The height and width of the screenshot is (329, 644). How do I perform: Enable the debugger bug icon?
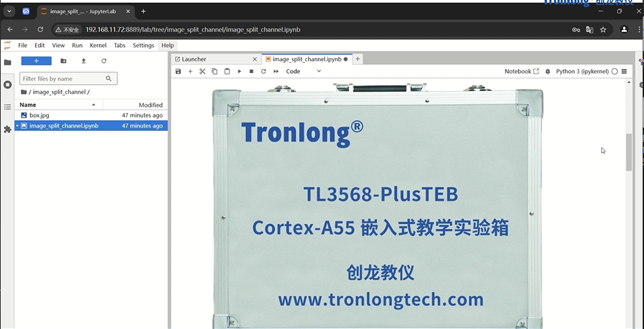548,71
